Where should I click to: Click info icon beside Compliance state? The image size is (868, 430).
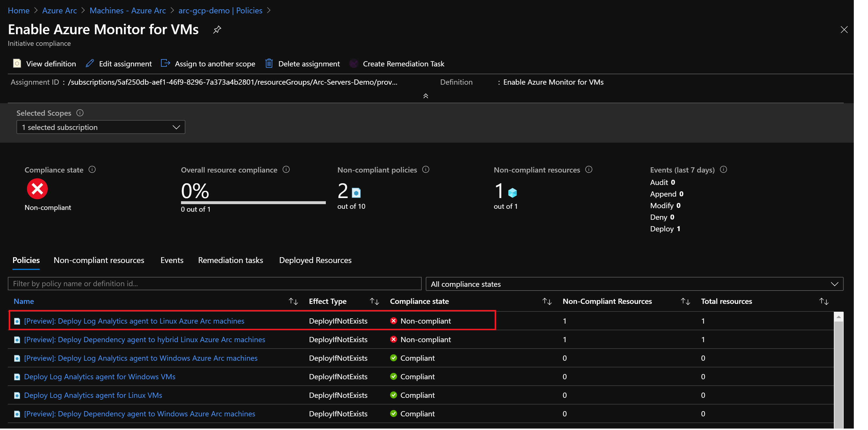92,170
